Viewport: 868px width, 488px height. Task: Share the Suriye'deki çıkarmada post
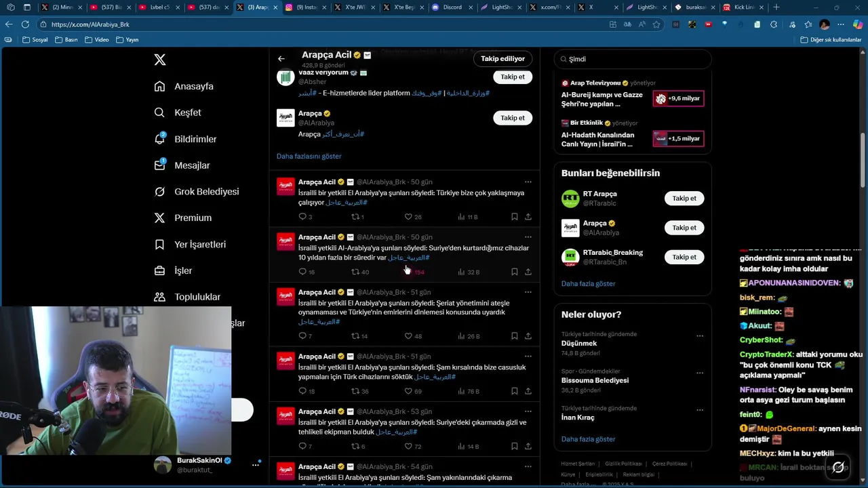[528, 446]
